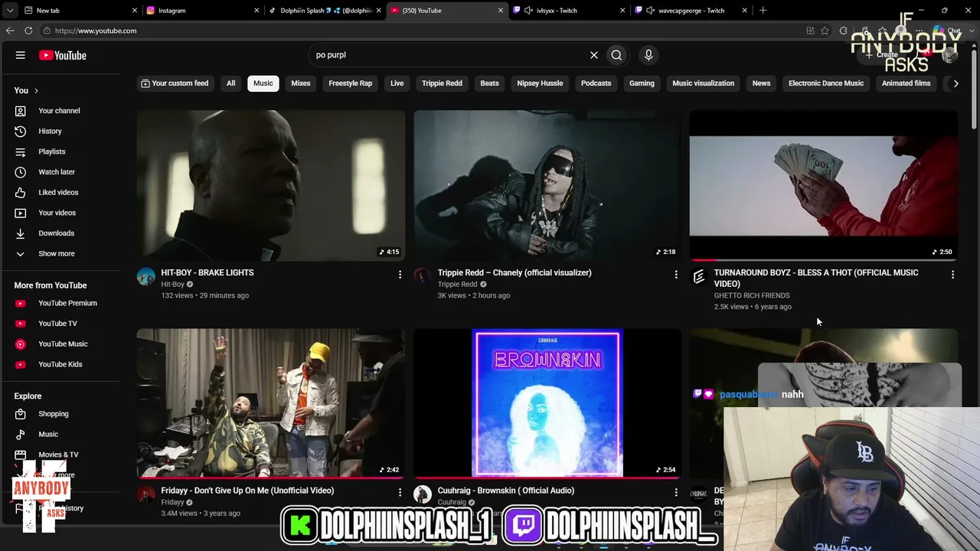
Task: Select the Electronic Dance Music chip
Action: point(826,83)
